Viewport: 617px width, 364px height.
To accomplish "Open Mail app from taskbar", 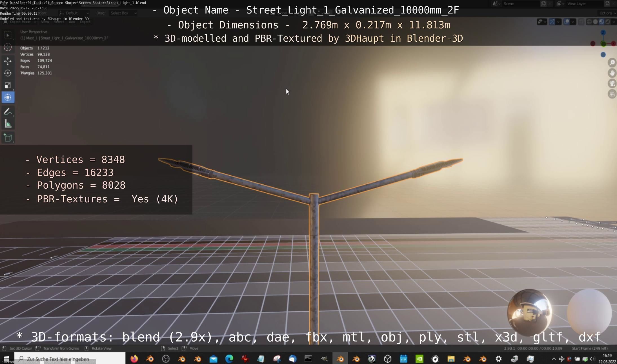I will [x=213, y=359].
